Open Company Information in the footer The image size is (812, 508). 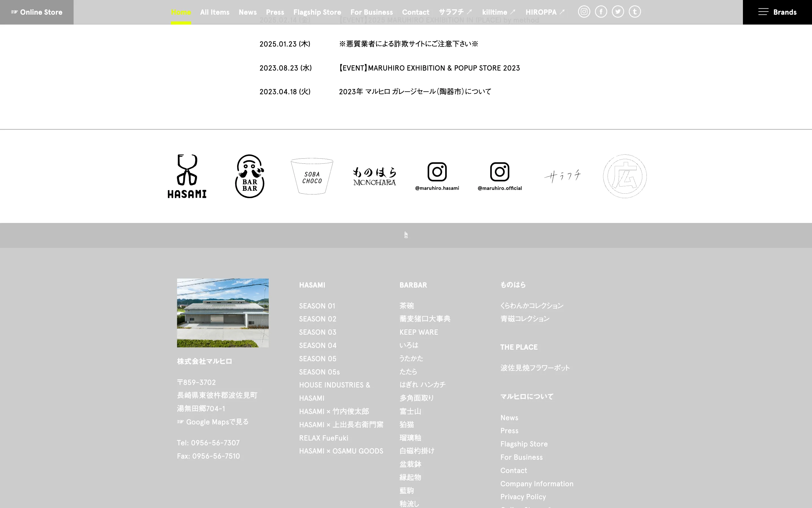click(x=537, y=484)
